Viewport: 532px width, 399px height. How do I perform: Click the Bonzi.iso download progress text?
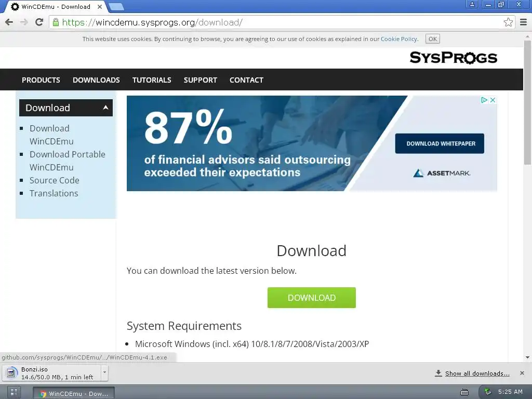click(x=57, y=377)
